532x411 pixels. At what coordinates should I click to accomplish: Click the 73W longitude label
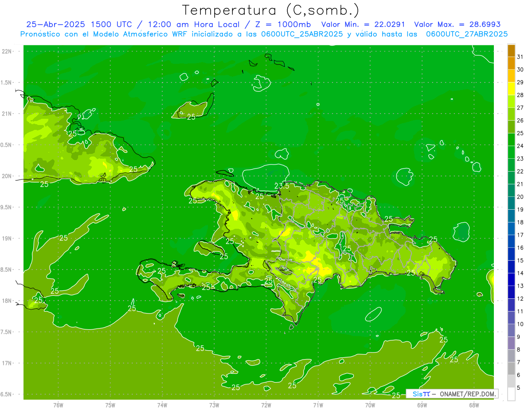[214, 405]
